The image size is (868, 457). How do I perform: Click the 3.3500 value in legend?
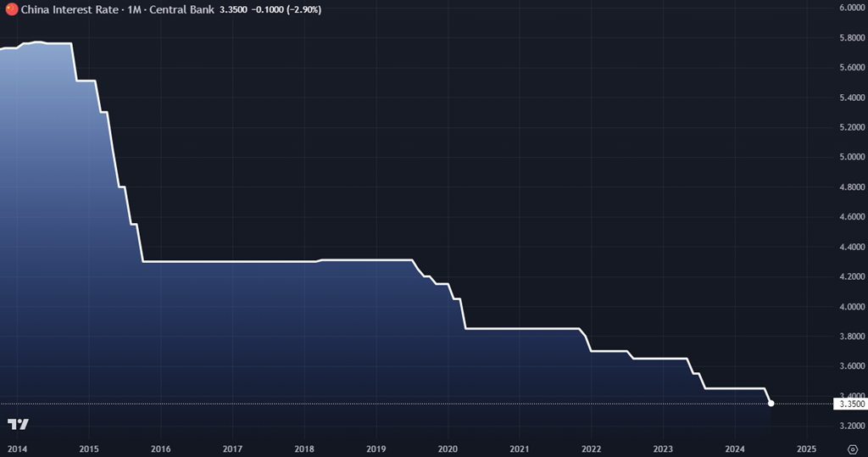(234, 8)
